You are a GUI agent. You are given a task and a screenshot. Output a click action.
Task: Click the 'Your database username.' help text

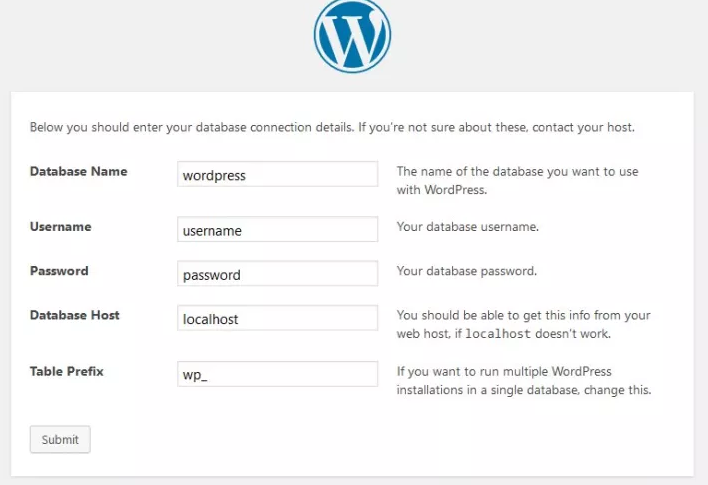tap(468, 227)
